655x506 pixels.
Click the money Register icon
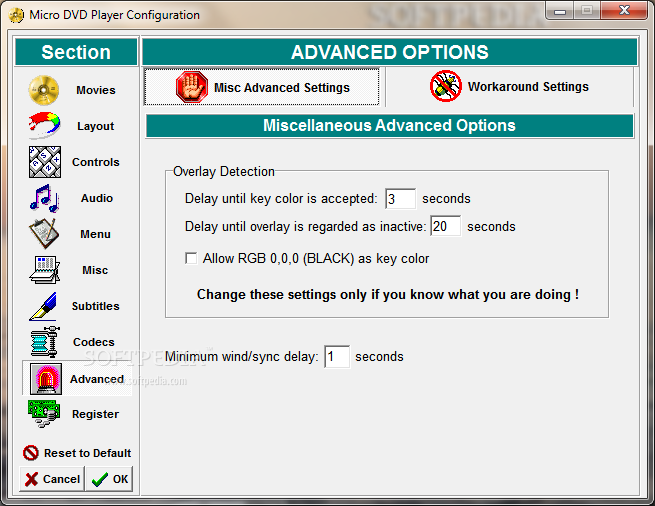pyautogui.click(x=44, y=414)
